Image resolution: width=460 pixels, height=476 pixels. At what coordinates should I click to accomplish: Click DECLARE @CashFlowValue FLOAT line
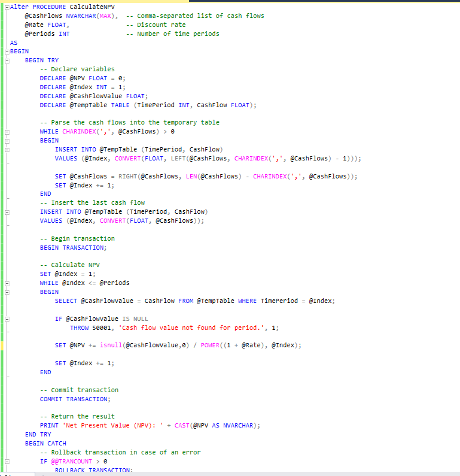pos(94,96)
